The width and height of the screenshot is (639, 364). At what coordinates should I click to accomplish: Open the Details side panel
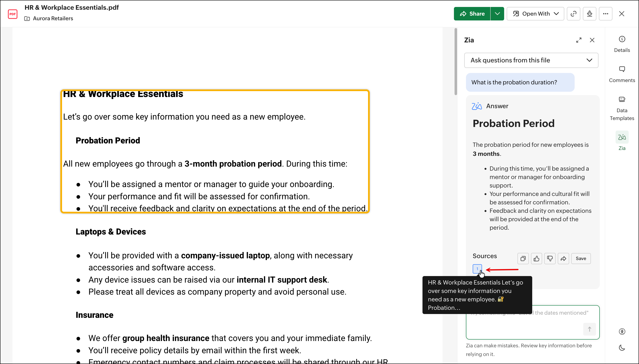pyautogui.click(x=622, y=44)
